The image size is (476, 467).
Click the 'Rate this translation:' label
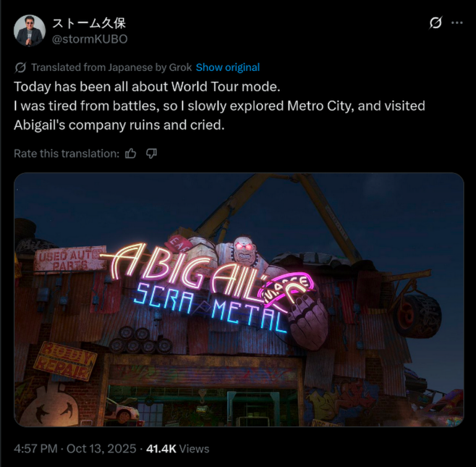point(67,153)
